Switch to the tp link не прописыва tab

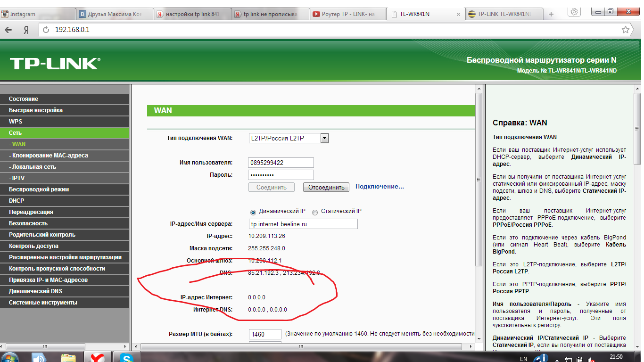(x=270, y=14)
